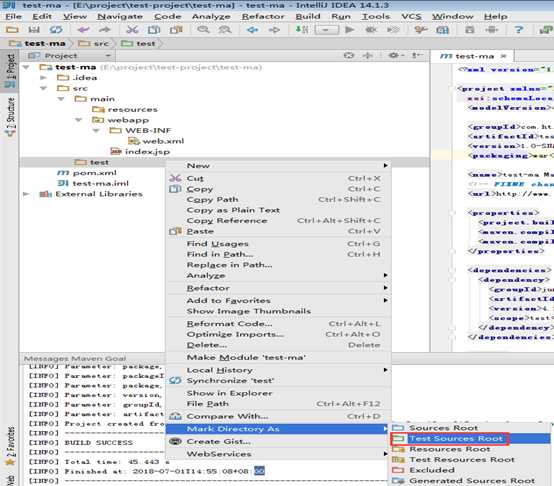The width and height of the screenshot is (554, 486).
Task: Click the Replace toolbar icon
Action: pos(225,30)
